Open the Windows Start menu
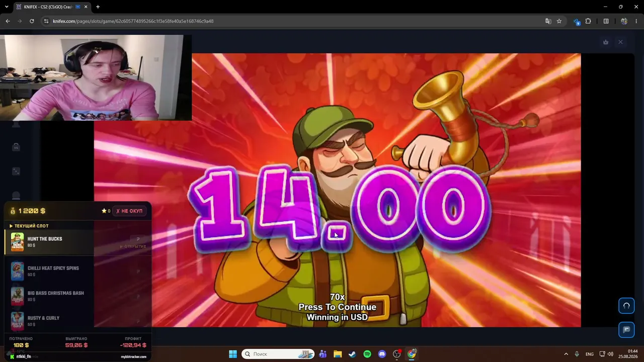Image resolution: width=644 pixels, height=362 pixels. pos(233,354)
